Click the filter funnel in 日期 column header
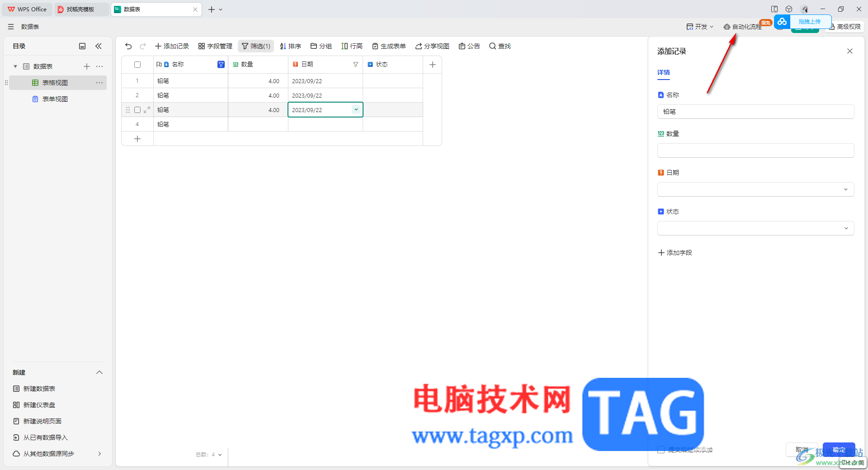The image size is (868, 470). click(356, 65)
